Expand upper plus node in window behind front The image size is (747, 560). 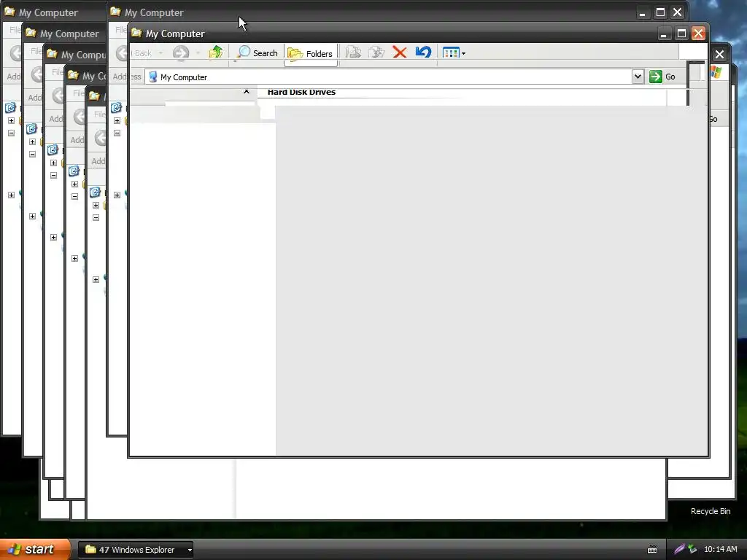pos(117,120)
